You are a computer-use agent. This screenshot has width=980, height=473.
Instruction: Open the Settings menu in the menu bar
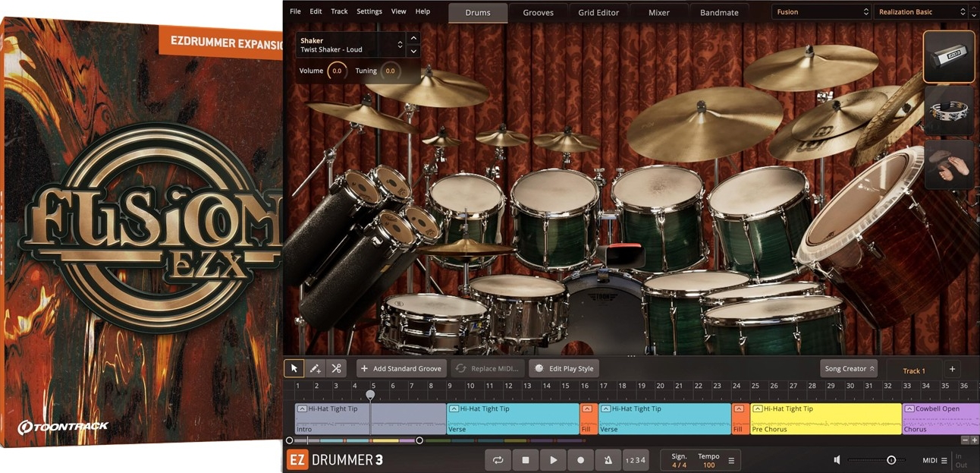point(369,11)
